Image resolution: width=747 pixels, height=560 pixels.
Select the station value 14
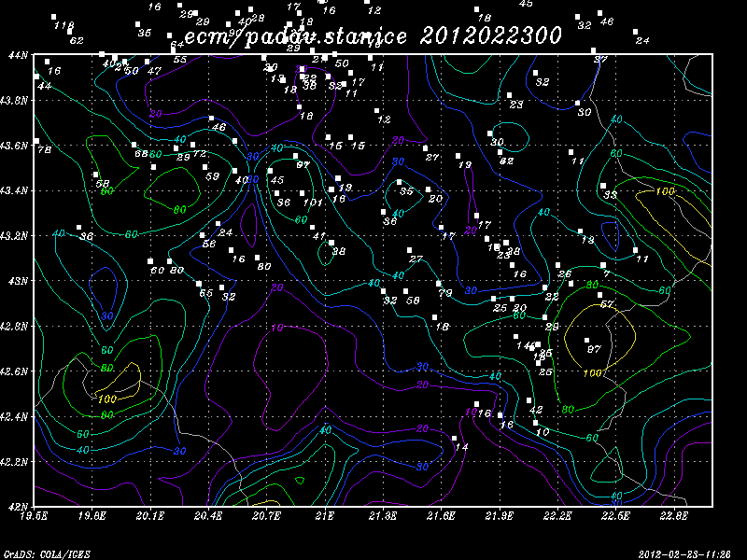click(461, 447)
